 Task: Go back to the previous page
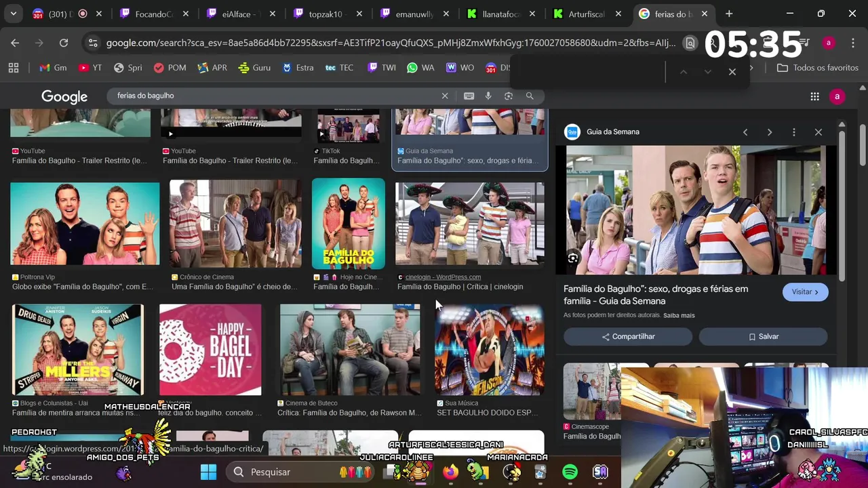tap(15, 43)
